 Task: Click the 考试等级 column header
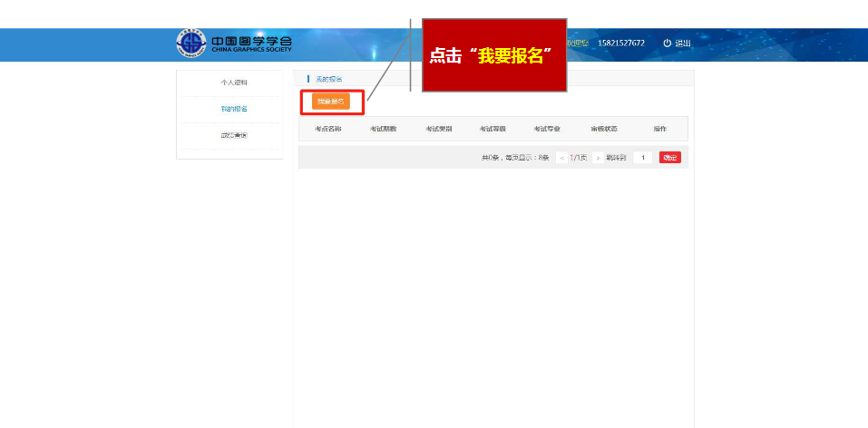click(x=493, y=129)
